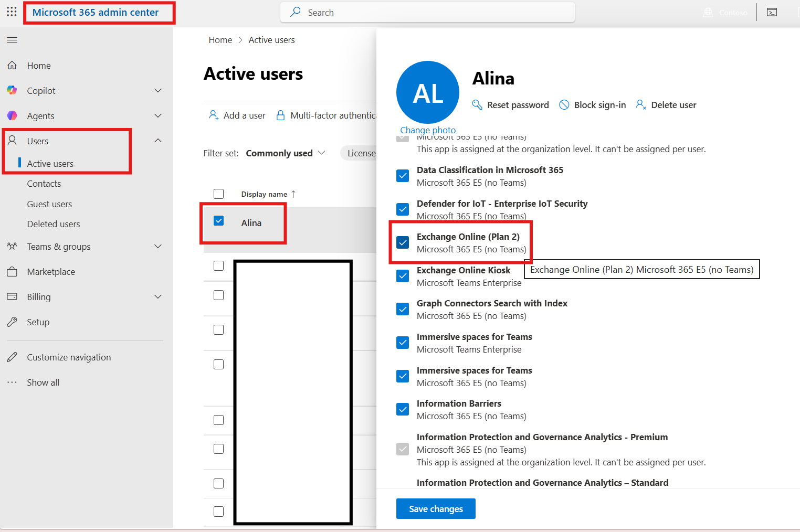Collapse navigation with the hamburger menu icon
The width and height of the screenshot is (800, 532).
(x=12, y=40)
